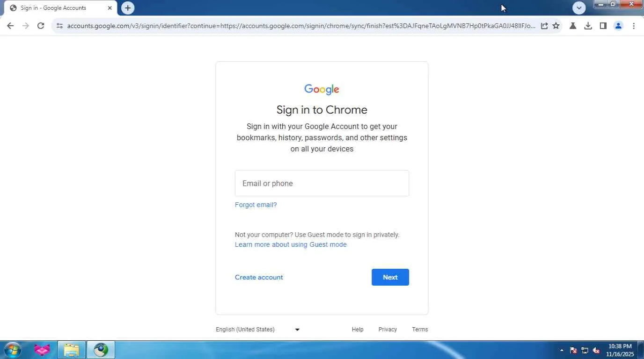Open the Terms link in the footer

click(x=420, y=330)
